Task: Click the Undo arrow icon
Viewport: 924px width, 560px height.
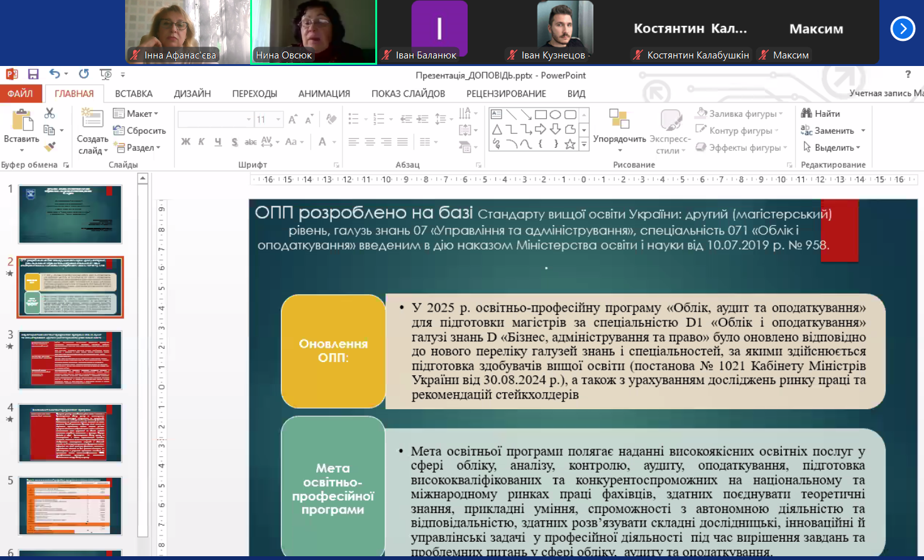Action: click(x=55, y=74)
